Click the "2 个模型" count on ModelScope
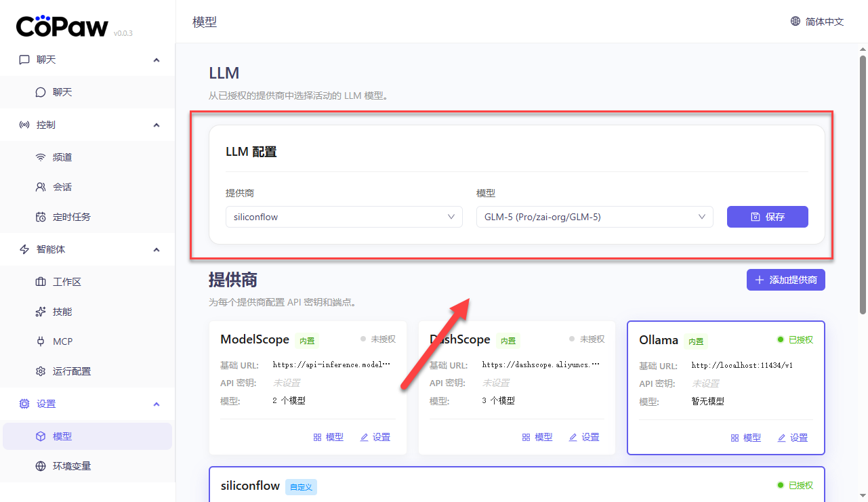The width and height of the screenshot is (868, 502). [289, 400]
